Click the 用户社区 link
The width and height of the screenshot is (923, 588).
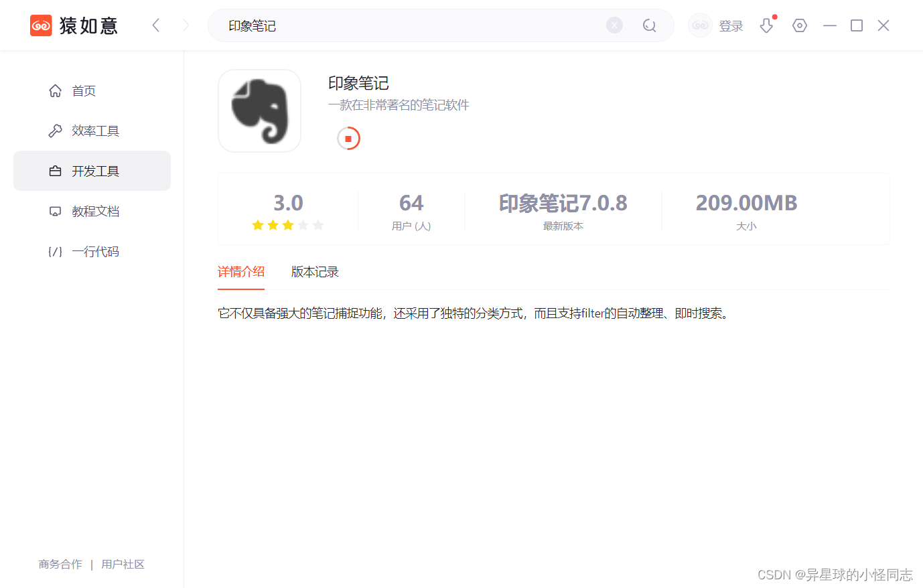click(123, 564)
